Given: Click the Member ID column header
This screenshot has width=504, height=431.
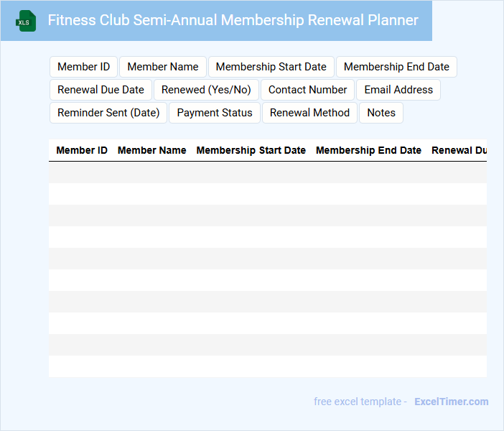Looking at the screenshot, I should click(x=82, y=150).
